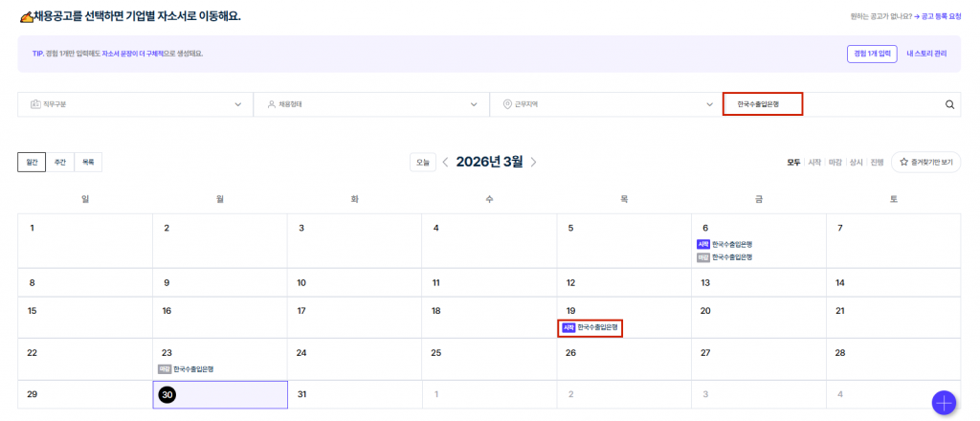Click the search magnifier icon
The image size is (980, 421).
[949, 104]
